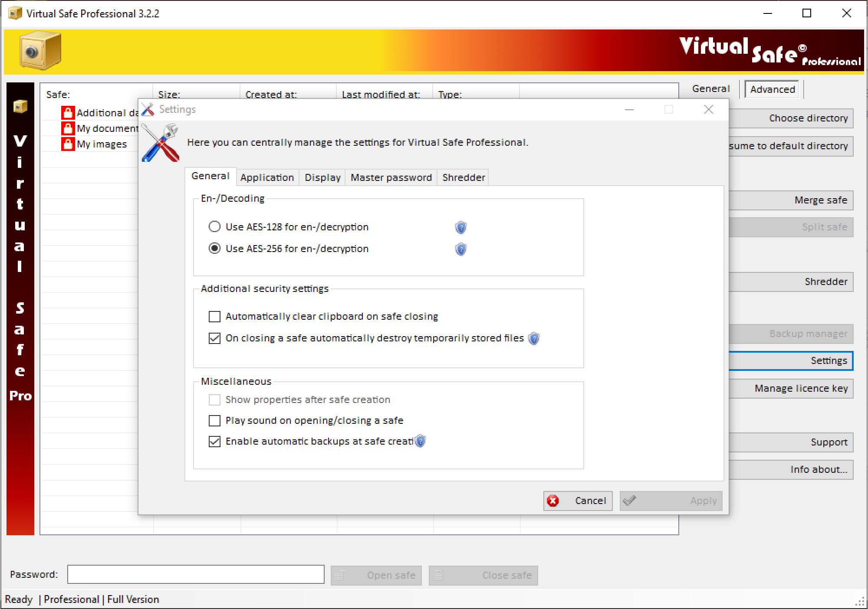Click the Settings button in side panel

tap(791, 360)
